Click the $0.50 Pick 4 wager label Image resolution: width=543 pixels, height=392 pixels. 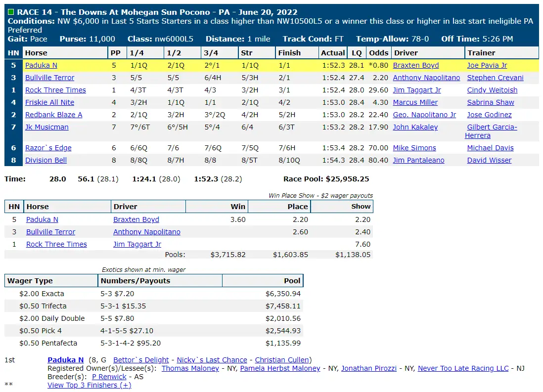(41, 331)
